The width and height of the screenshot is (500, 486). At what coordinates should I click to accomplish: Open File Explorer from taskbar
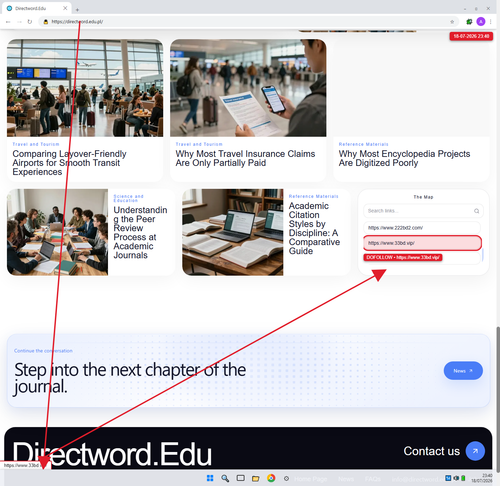[x=256, y=479]
